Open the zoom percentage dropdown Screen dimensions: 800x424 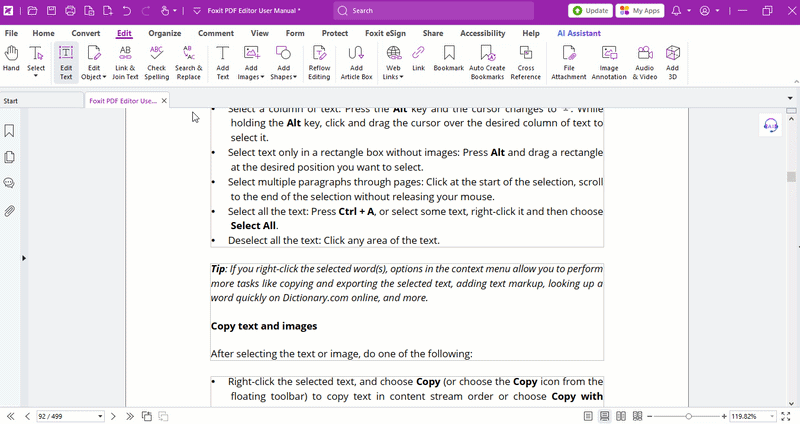[771, 416]
